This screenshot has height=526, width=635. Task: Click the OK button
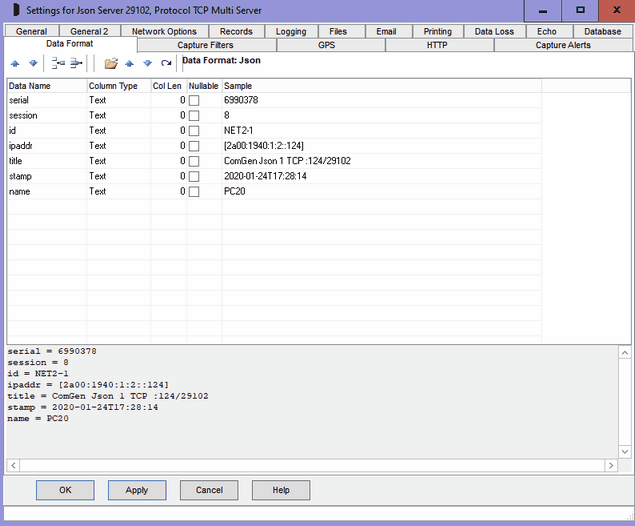tap(65, 490)
